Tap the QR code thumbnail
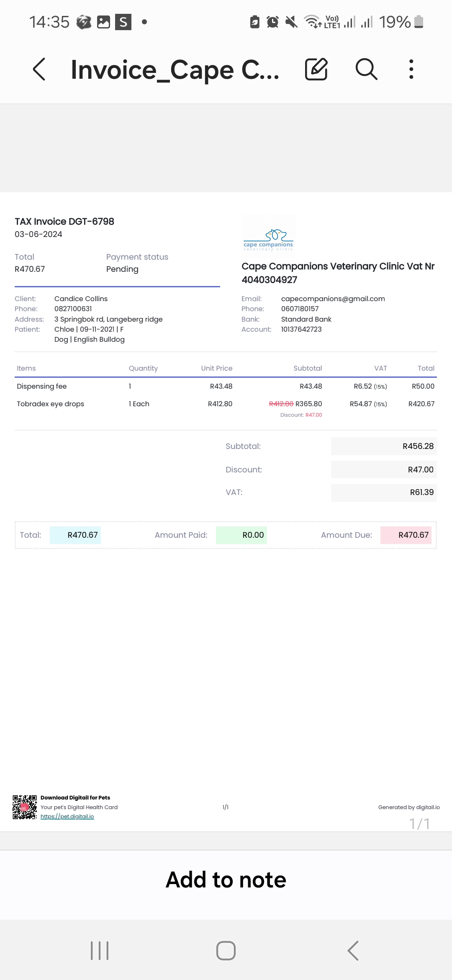 coord(25,807)
